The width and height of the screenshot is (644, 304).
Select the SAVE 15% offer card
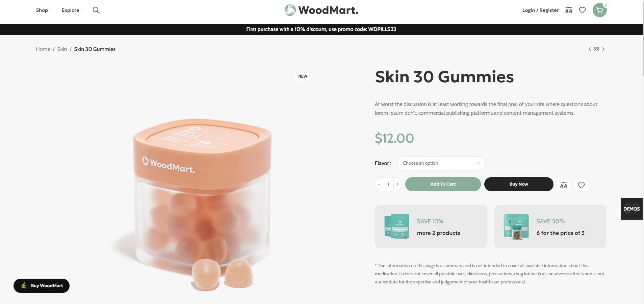[x=431, y=226]
